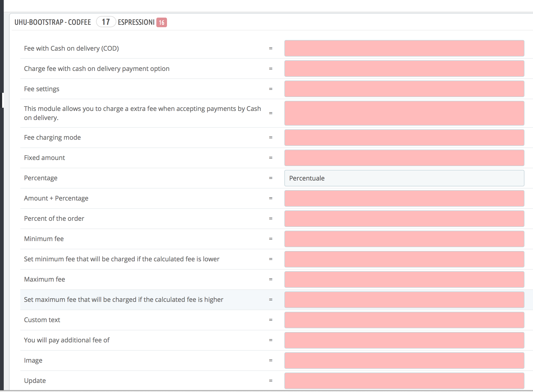Image resolution: width=533 pixels, height=392 pixels.
Task: Click the field containing 'Percentuale'
Action: (404, 178)
